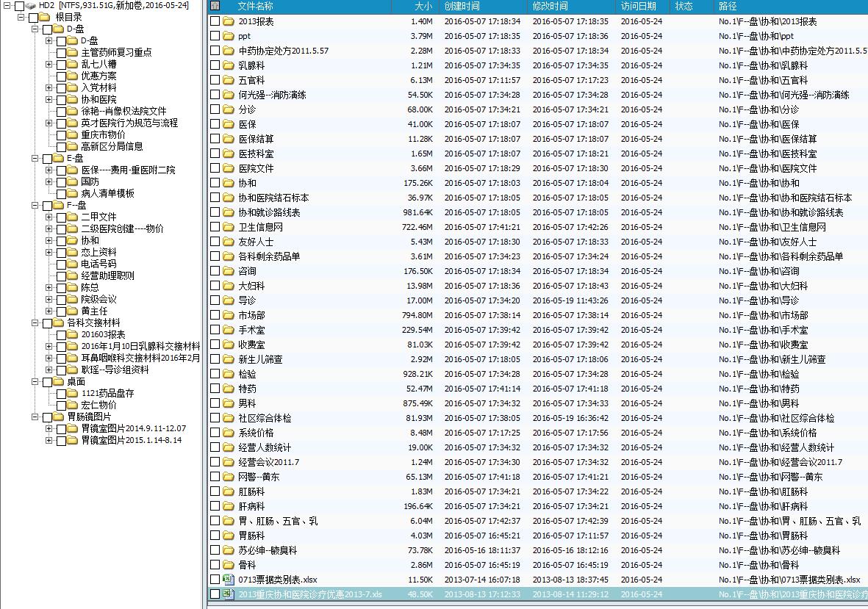Screen dimensions: 868x609
Task: Sort by the 文件名称 column header
Action: click(x=256, y=6)
